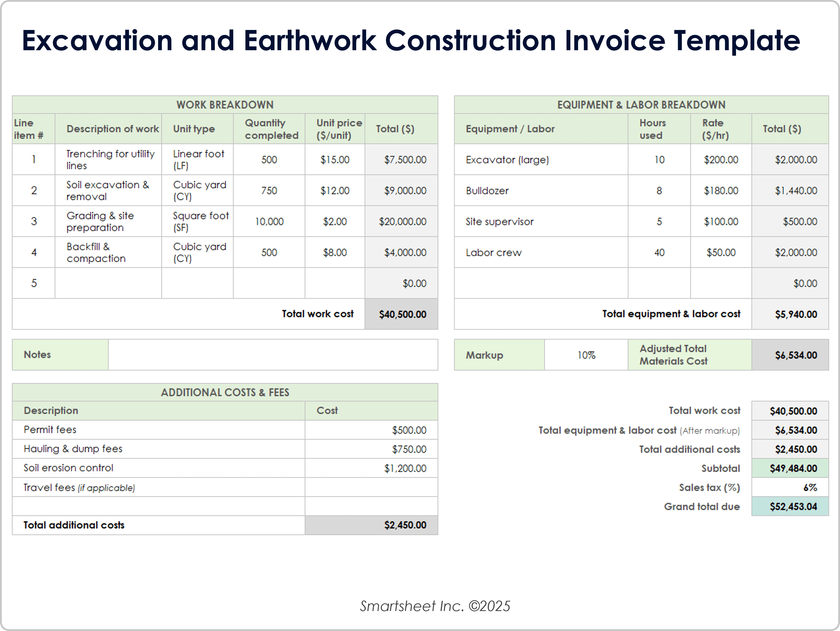Click the equipment total cell $1,440.00
This screenshot has height=631, width=840.
click(x=790, y=191)
